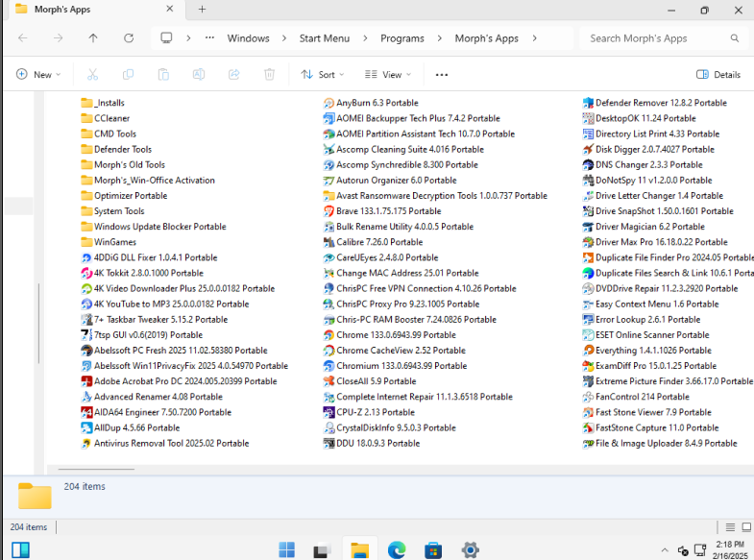
Task: Click the horizontal scrollbar thumb
Action: click(96, 469)
